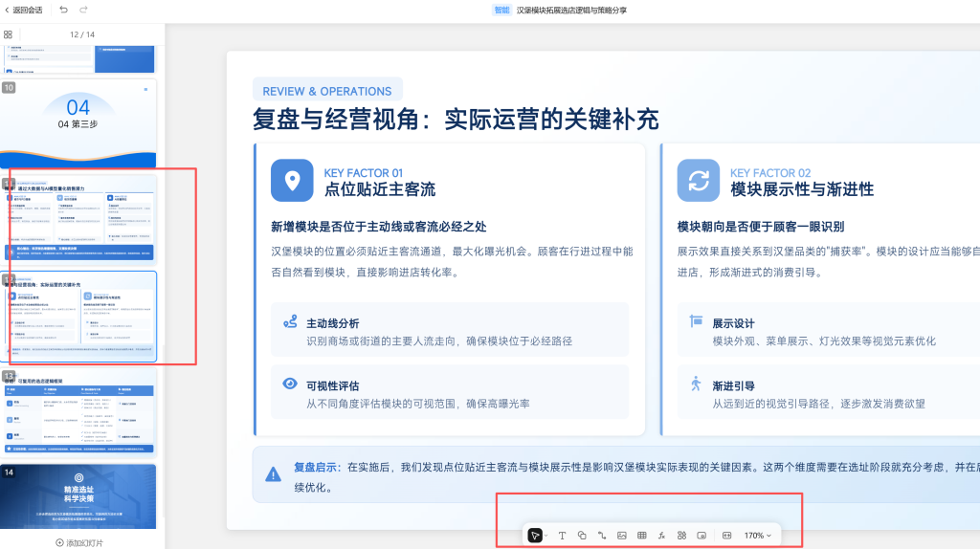Click the REVIEW & OPERATIONS label
This screenshot has height=549, width=980.
[327, 91]
